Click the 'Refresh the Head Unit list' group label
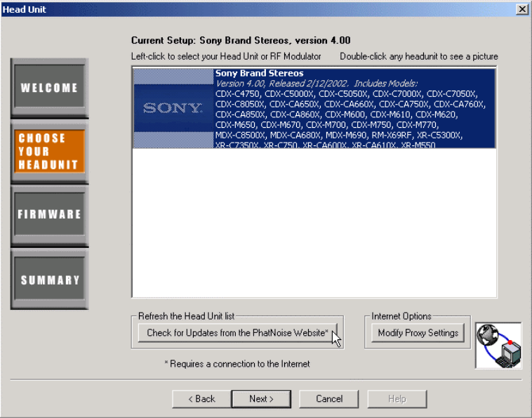This screenshot has height=418, width=532. pyautogui.click(x=186, y=316)
